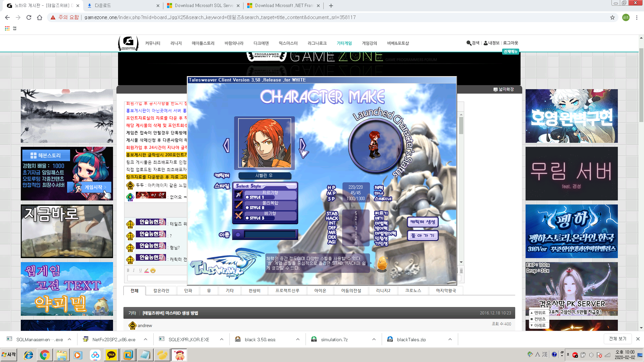Click the yellow chick helper icon
The image size is (644, 362).
[382, 264]
